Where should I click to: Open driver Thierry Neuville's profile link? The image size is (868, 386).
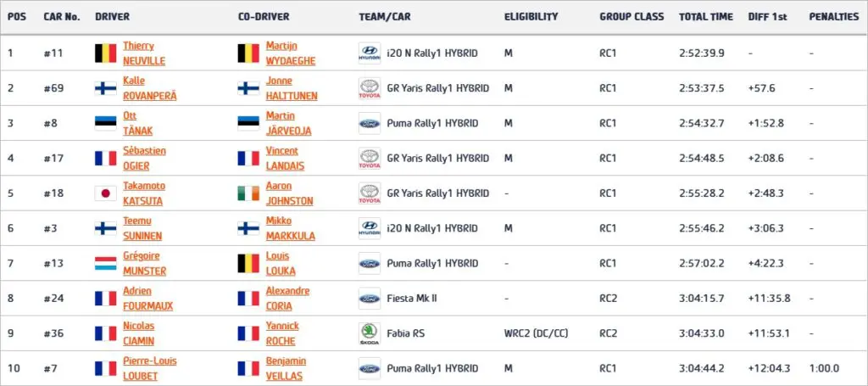click(x=144, y=53)
